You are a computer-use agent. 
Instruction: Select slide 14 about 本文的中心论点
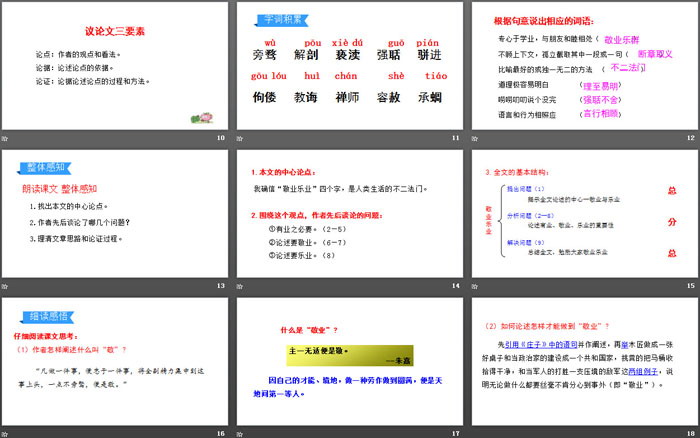[349, 213]
